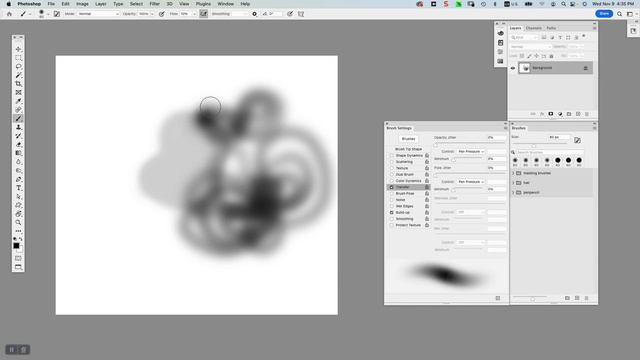Click create new group folder icon in Brushes panel
The height and width of the screenshot is (360, 640).
(567, 298)
